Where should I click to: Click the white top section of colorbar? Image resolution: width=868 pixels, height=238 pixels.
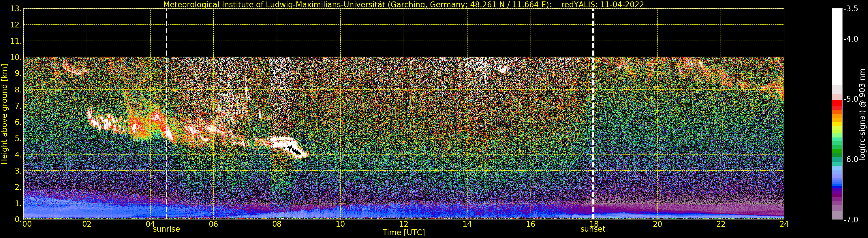pos(837,47)
